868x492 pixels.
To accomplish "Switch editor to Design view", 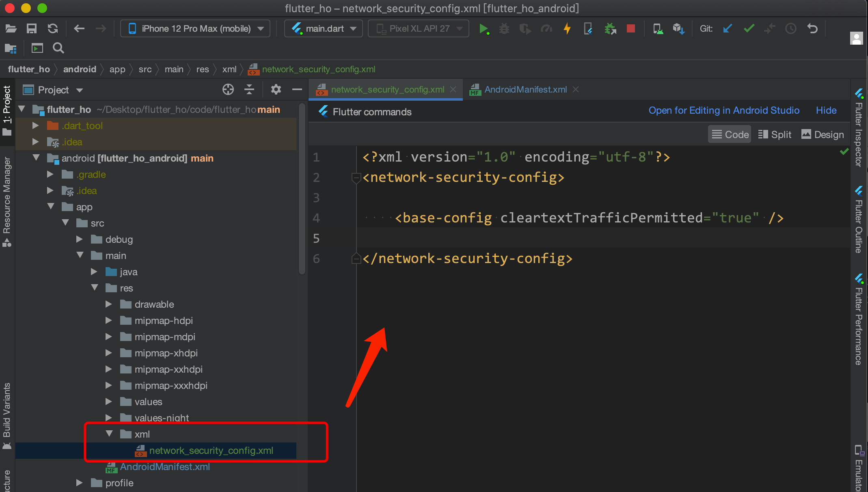I will (823, 134).
